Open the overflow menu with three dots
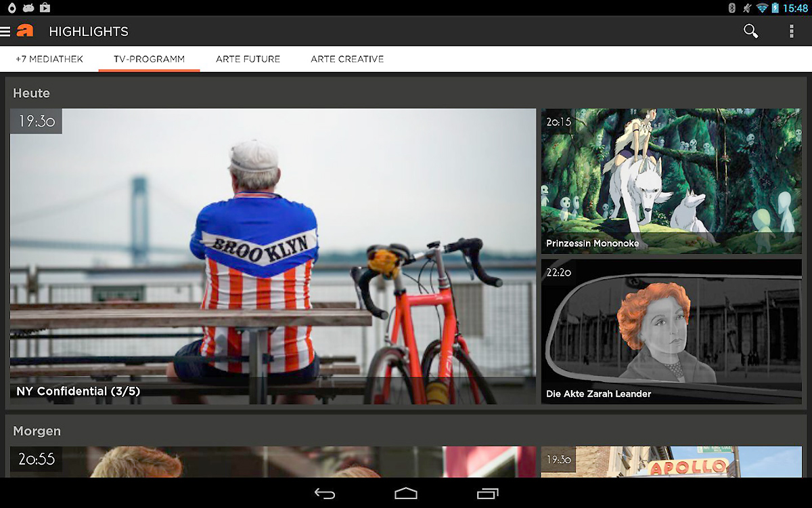 pyautogui.click(x=790, y=31)
